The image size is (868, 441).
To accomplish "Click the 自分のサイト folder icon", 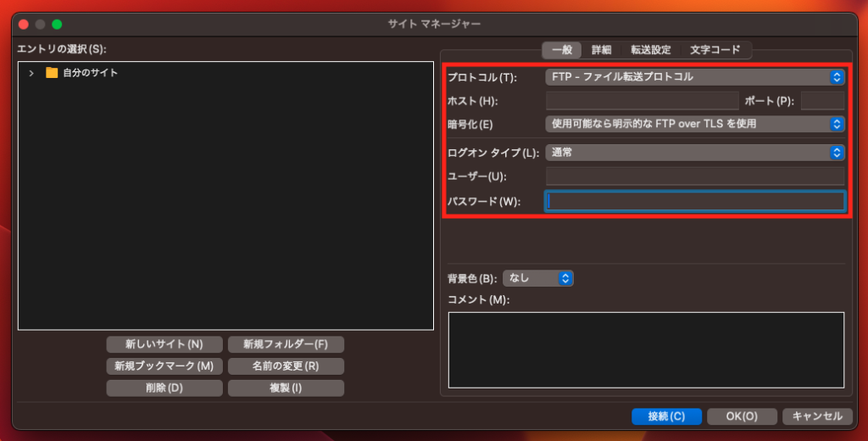I will pyautogui.click(x=52, y=73).
